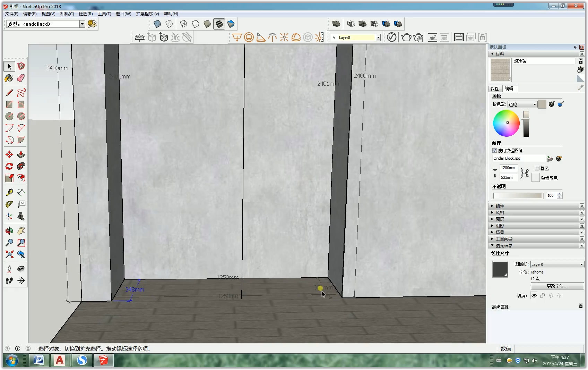Browse for texture image file icon
This screenshot has height=370, width=588.
pos(550,159)
